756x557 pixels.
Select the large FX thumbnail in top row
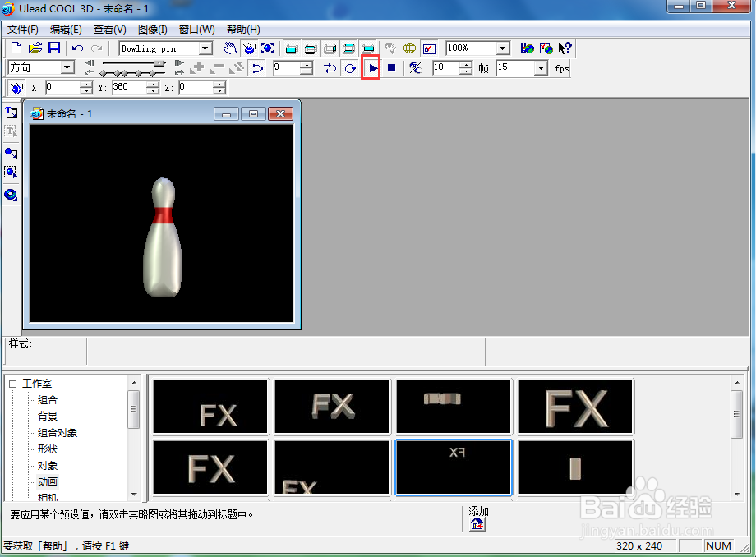click(575, 407)
